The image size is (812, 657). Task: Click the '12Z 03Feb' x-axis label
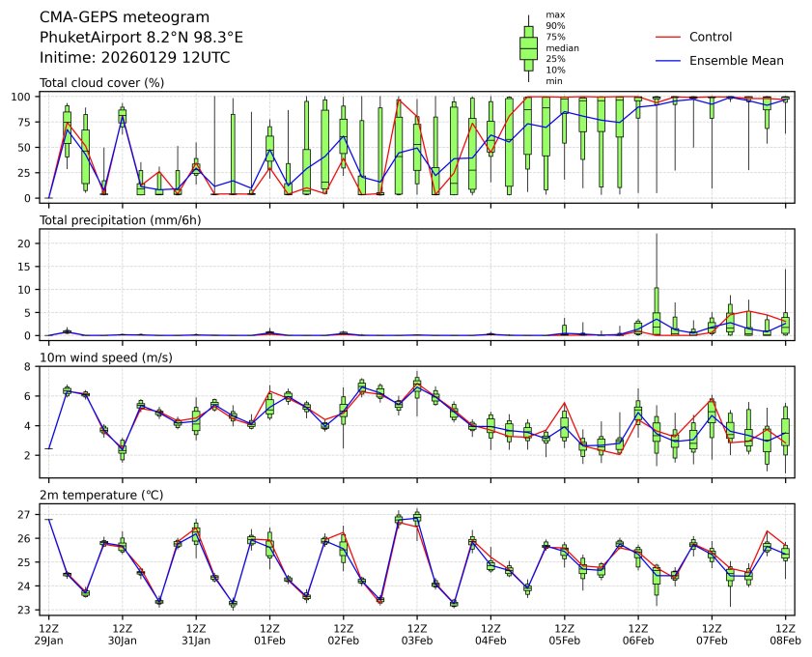(x=416, y=634)
